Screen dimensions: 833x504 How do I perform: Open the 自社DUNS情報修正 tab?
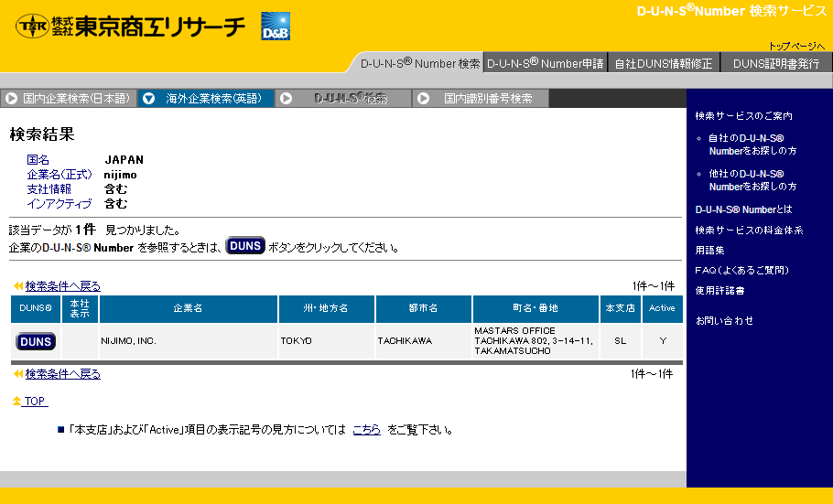point(664,64)
